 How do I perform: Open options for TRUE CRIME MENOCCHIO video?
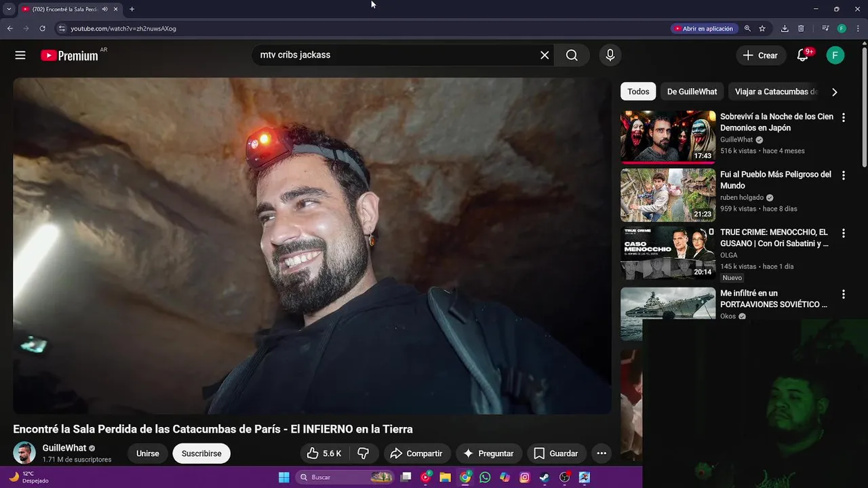pyautogui.click(x=844, y=233)
